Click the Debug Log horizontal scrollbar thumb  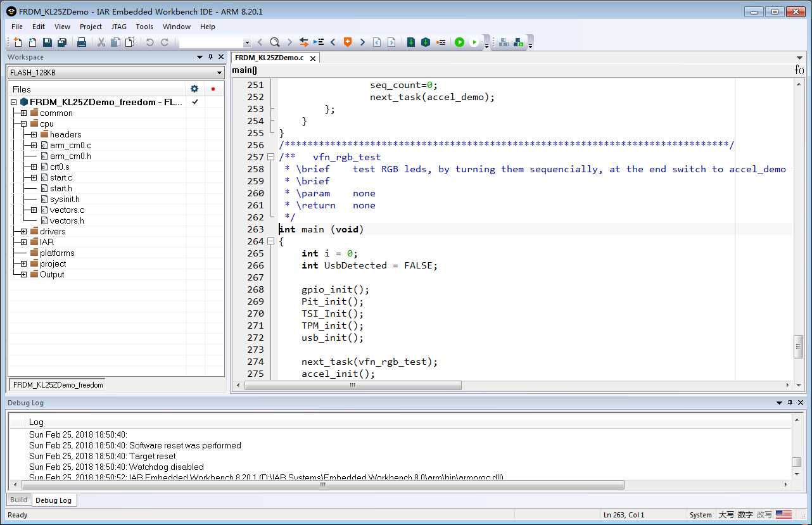(x=323, y=485)
